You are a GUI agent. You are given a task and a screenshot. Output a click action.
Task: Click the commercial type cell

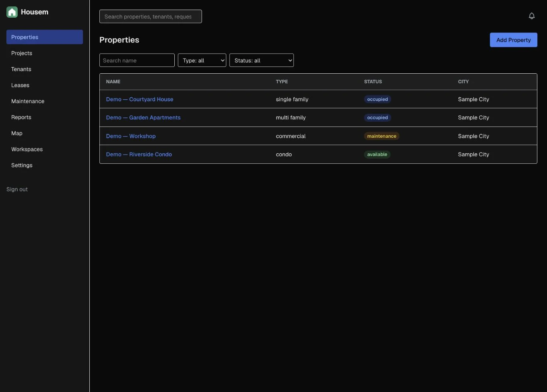pyautogui.click(x=291, y=136)
